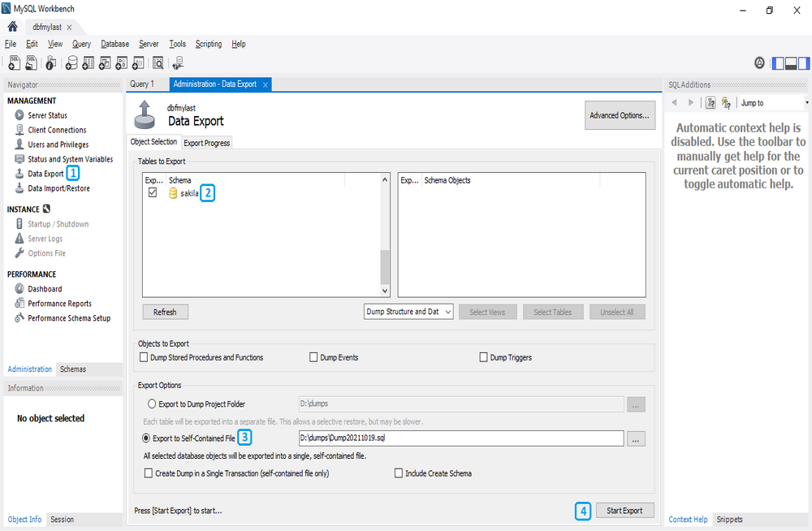Open preferences gear icon at top right
The image size is (812, 531).
click(759, 63)
